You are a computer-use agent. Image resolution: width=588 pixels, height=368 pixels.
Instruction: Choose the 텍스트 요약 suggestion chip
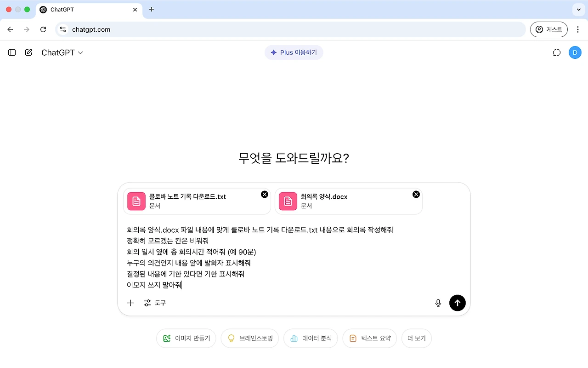[x=370, y=338]
